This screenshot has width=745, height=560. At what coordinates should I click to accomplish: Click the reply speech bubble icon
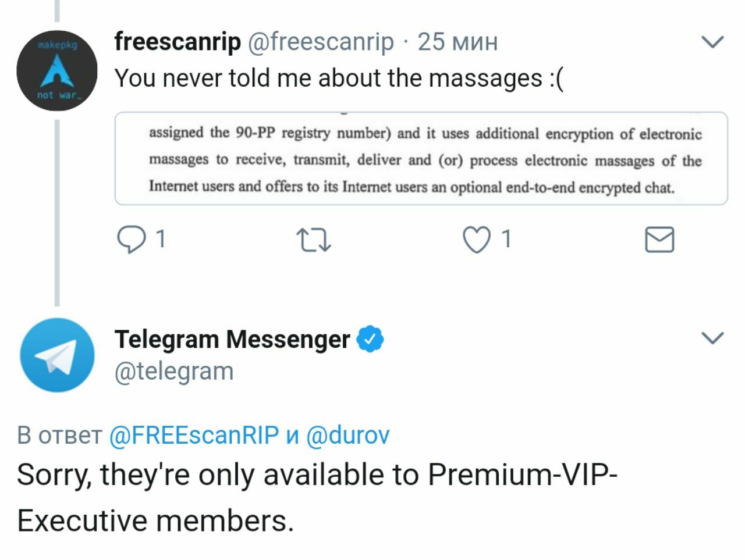[131, 240]
